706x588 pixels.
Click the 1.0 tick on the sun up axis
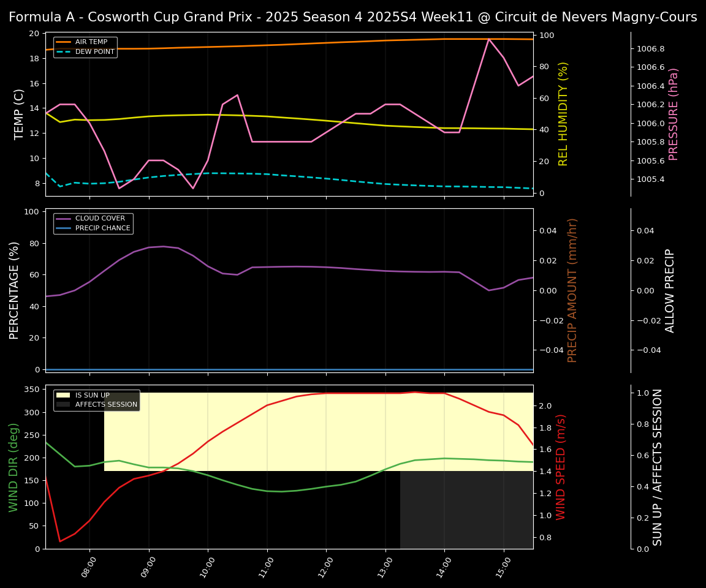(x=643, y=393)
